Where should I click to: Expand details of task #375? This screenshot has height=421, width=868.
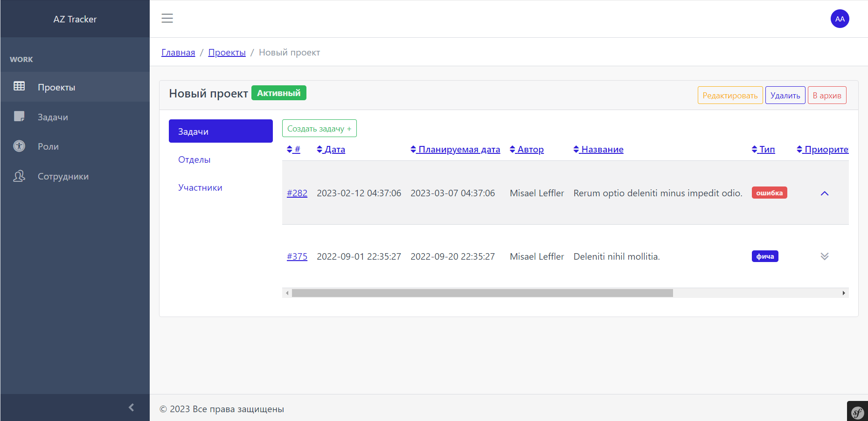[x=825, y=256]
